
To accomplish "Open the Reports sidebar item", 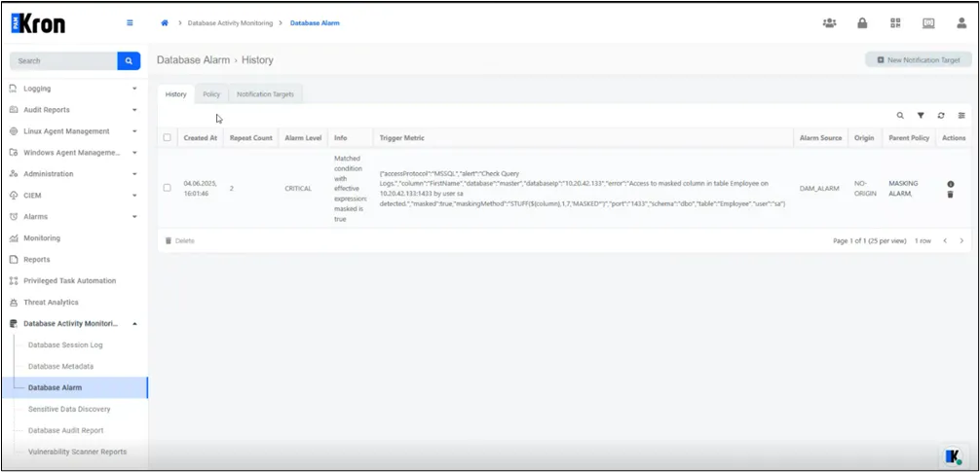I will pos(37,260).
